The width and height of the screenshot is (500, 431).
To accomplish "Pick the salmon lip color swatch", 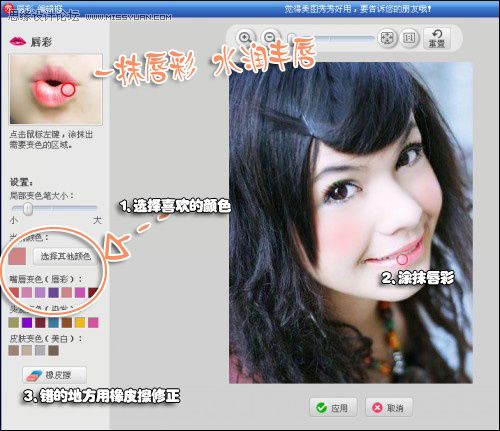I will point(67,293).
